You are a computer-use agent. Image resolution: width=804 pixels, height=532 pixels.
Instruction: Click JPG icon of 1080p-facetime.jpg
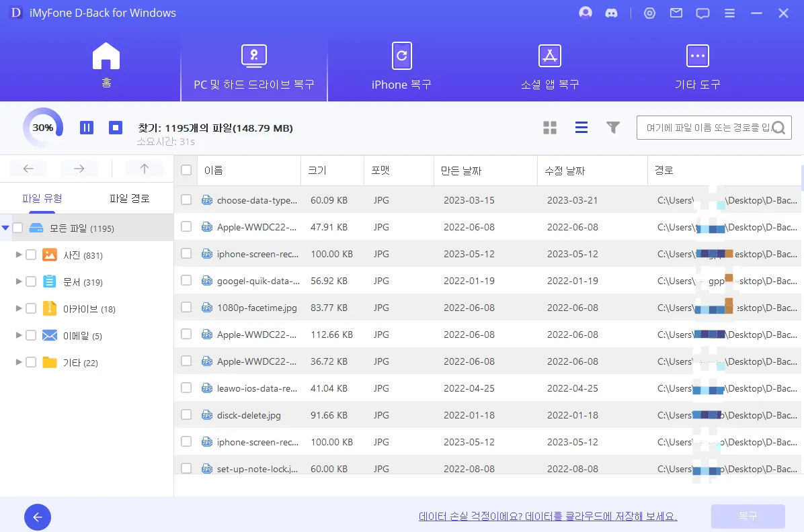206,308
